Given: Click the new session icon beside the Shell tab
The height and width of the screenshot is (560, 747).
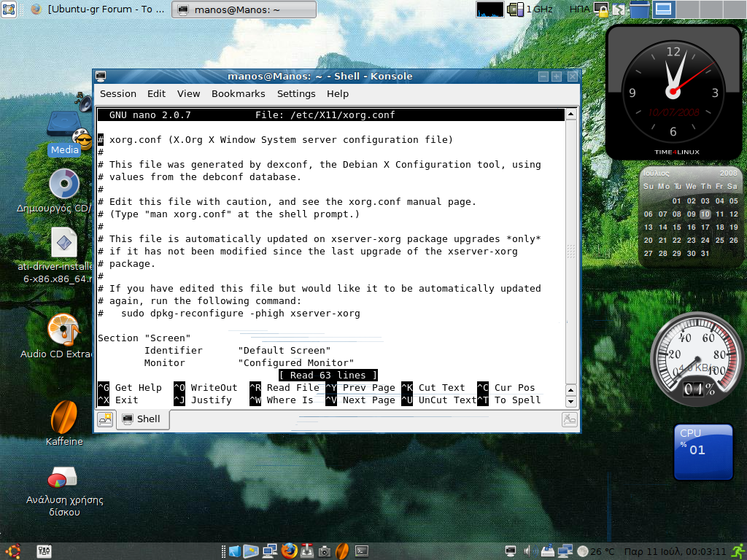Looking at the screenshot, I should 105,419.
